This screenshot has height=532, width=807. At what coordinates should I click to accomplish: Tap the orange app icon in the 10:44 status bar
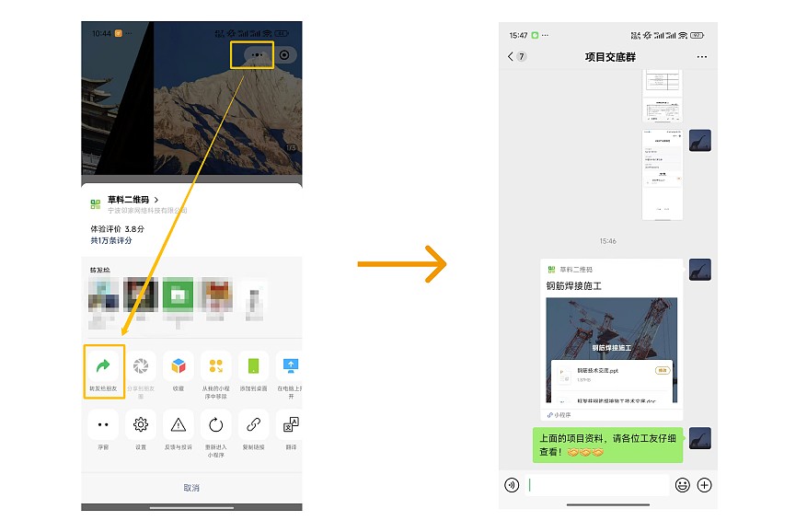[x=119, y=33]
